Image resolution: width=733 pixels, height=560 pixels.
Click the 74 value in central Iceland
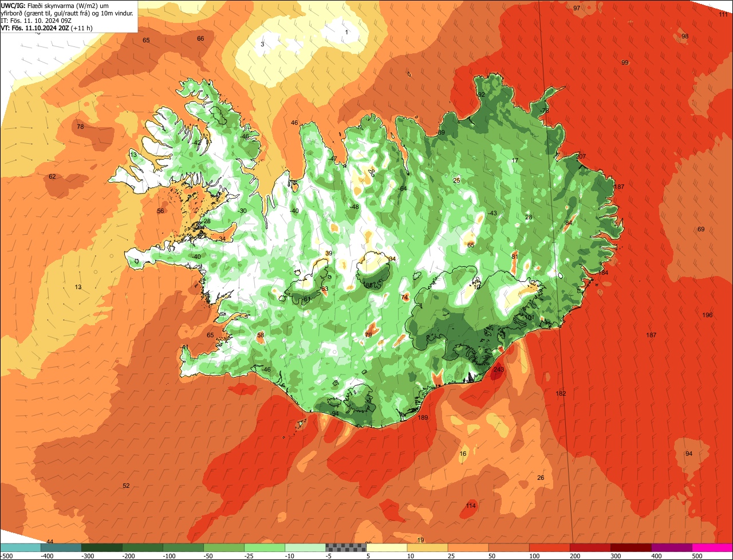pyautogui.click(x=405, y=297)
